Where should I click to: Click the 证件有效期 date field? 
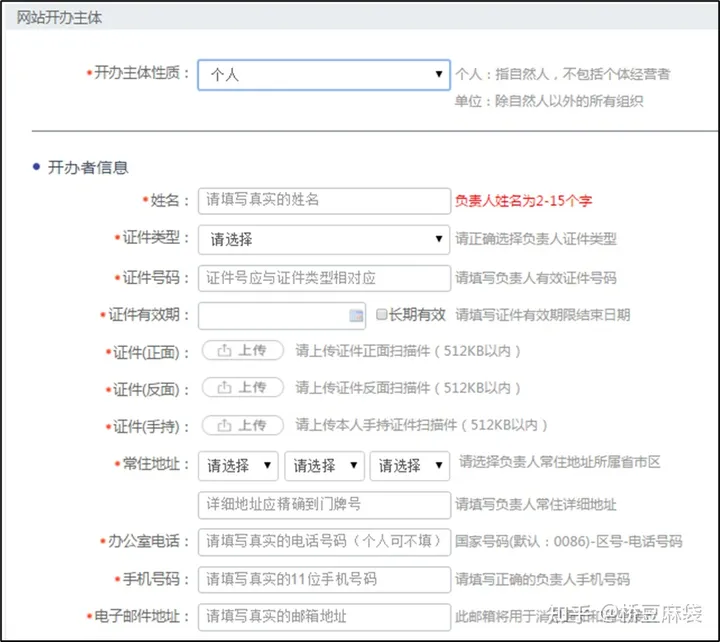click(x=282, y=315)
